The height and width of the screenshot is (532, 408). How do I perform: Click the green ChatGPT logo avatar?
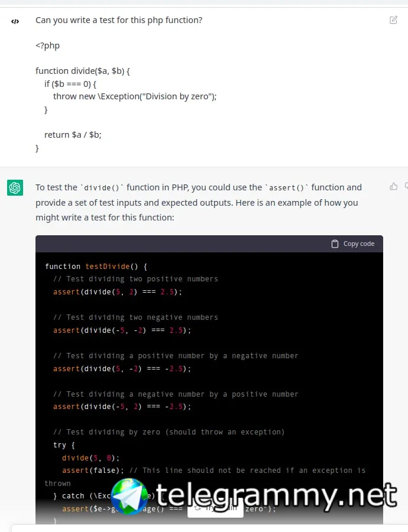[x=15, y=187]
